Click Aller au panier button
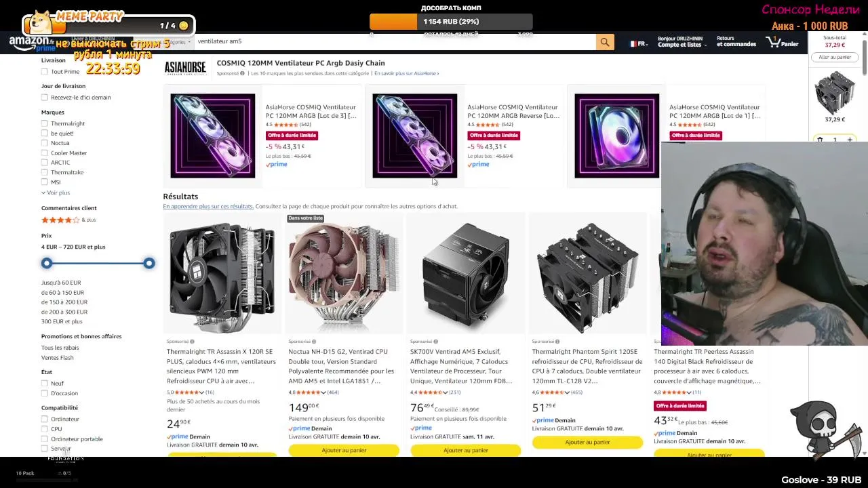The height and width of the screenshot is (488, 868). click(835, 58)
